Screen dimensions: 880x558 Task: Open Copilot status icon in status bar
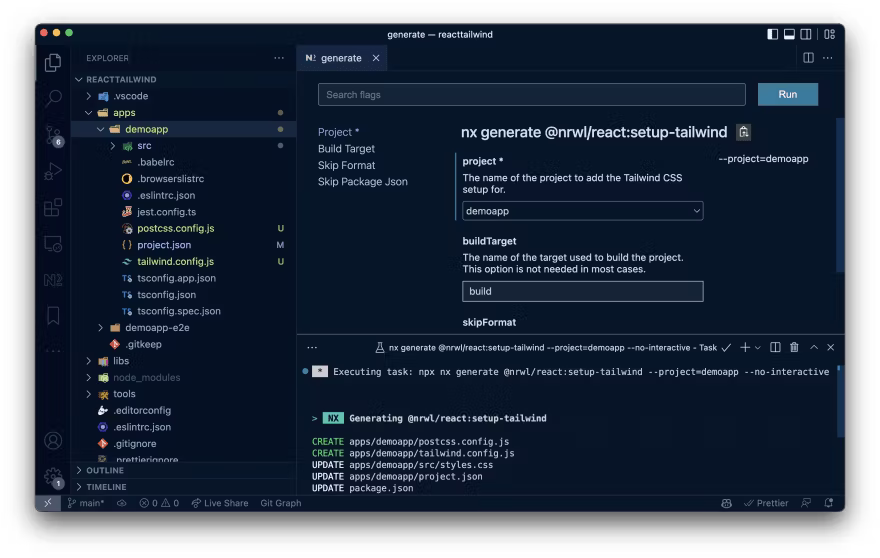coord(726,503)
